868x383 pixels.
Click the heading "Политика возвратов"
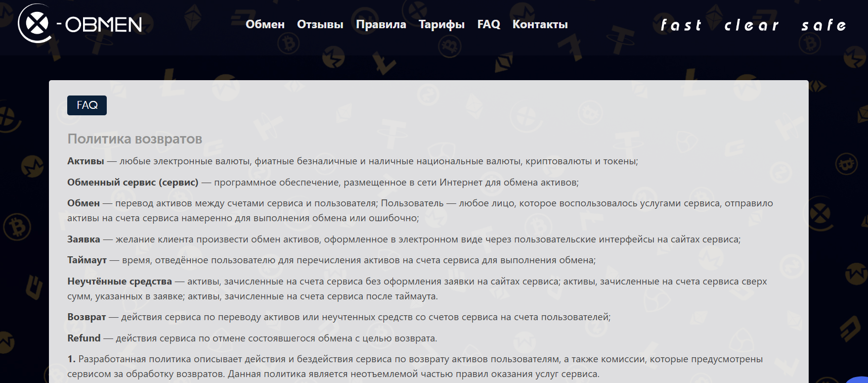coord(134,139)
